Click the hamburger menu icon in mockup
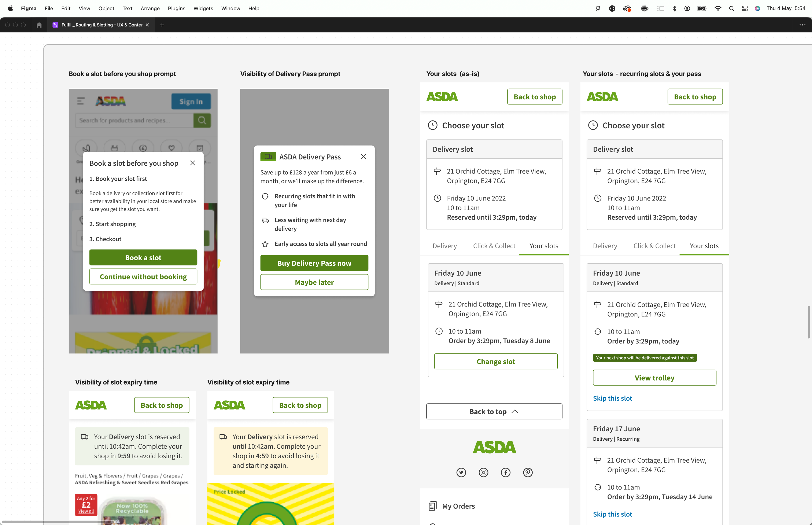 click(x=81, y=101)
